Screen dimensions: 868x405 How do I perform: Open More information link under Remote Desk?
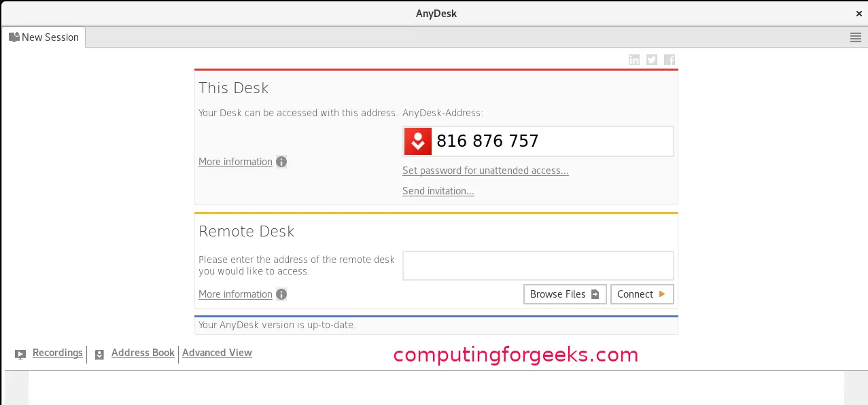[x=235, y=294]
